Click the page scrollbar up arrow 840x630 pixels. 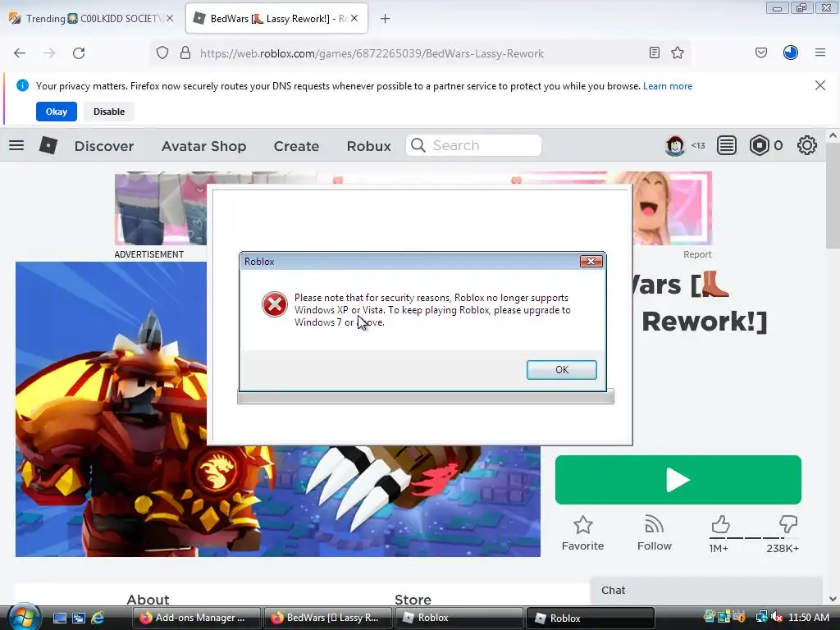(x=833, y=136)
